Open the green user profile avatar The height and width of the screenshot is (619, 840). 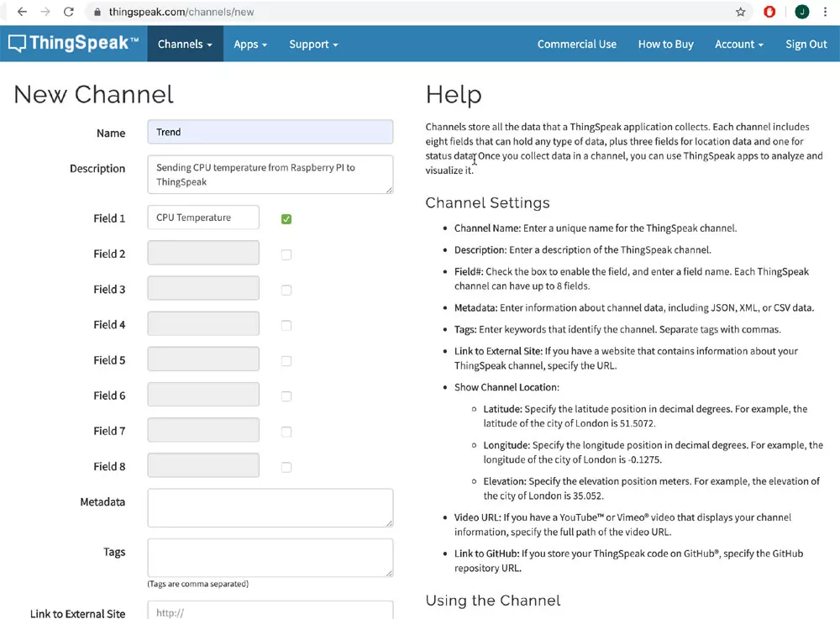(802, 12)
